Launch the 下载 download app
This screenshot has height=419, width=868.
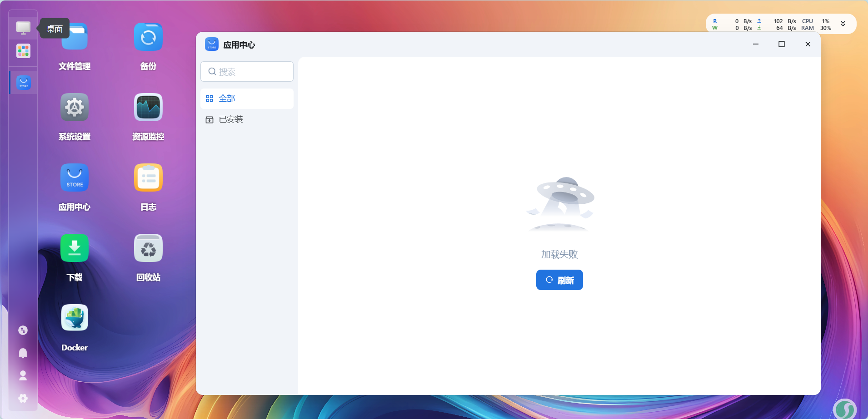(75, 248)
